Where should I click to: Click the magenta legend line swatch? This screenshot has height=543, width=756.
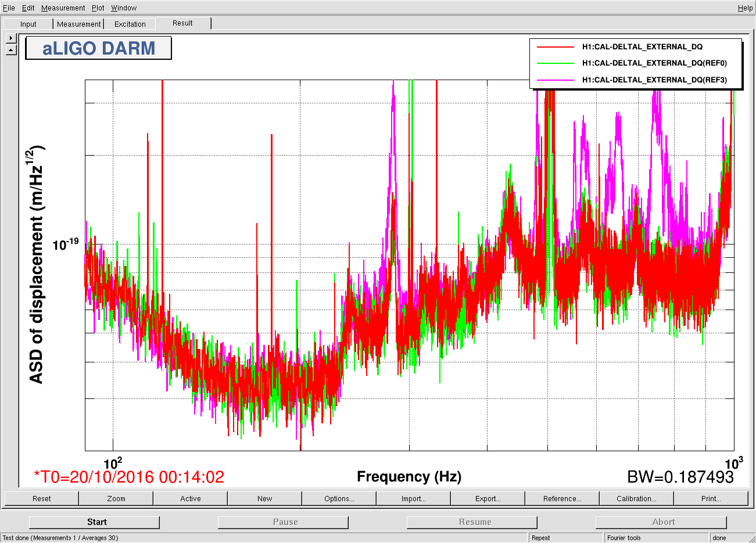click(x=555, y=80)
